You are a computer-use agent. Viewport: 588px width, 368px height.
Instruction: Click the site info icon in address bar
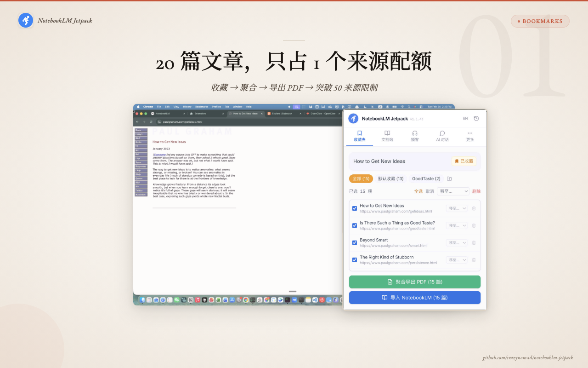159,122
